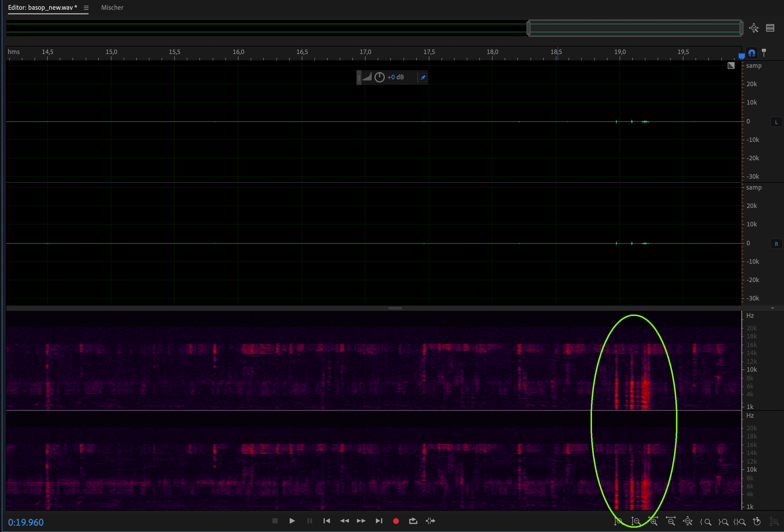Click the 0:19.960 timecode display

(26, 522)
